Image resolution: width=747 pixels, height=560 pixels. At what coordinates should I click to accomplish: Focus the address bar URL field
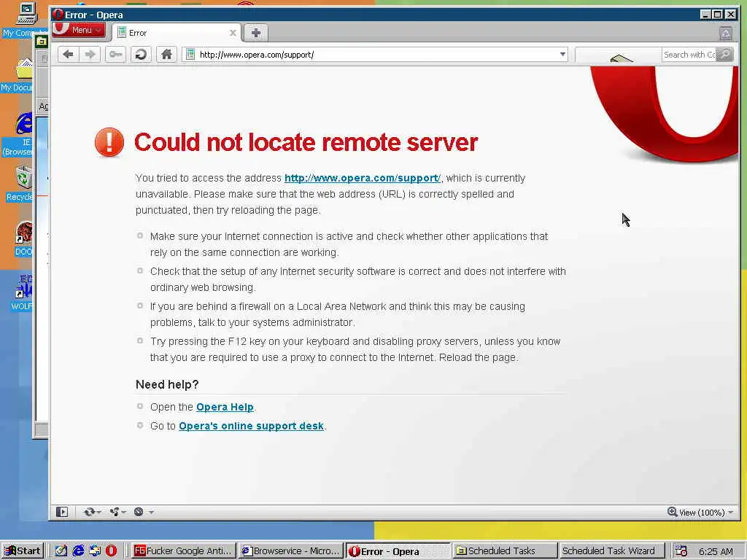(376, 54)
